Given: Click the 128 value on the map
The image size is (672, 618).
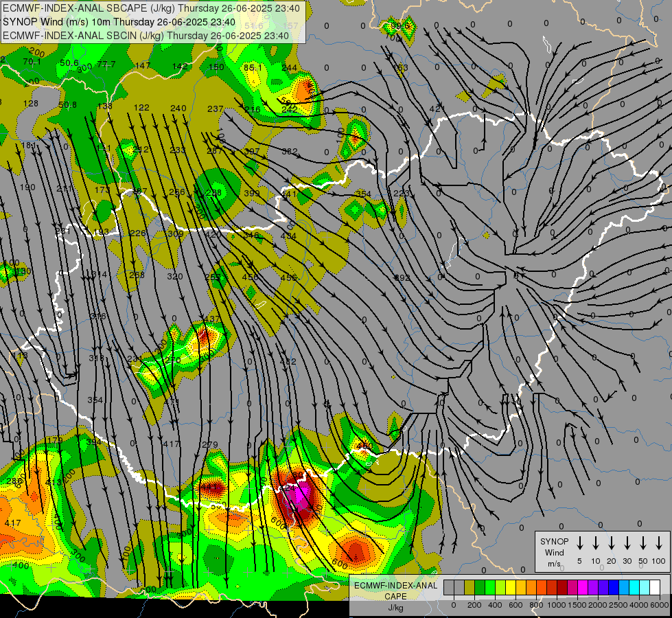Looking at the screenshot, I should 31,104.
